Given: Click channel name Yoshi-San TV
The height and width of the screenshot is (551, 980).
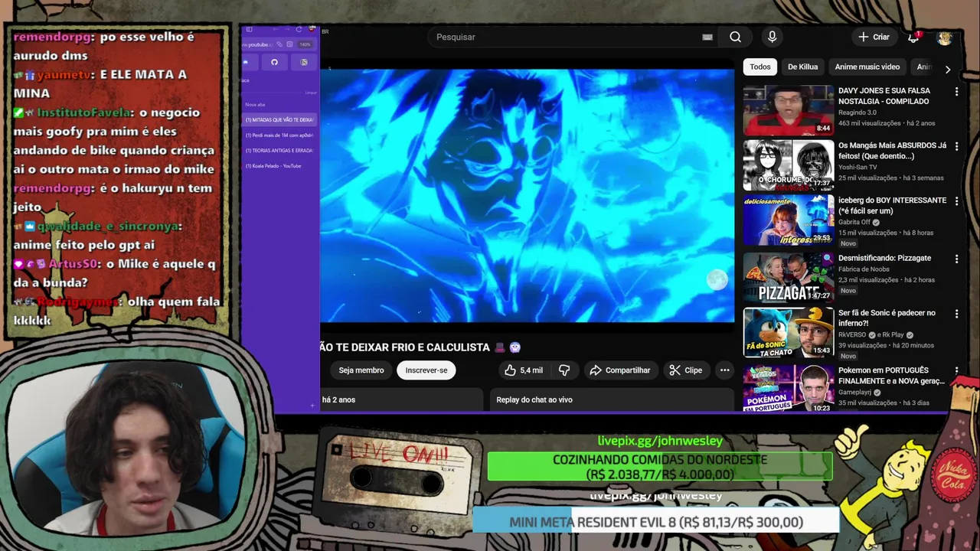Looking at the screenshot, I should [x=857, y=167].
